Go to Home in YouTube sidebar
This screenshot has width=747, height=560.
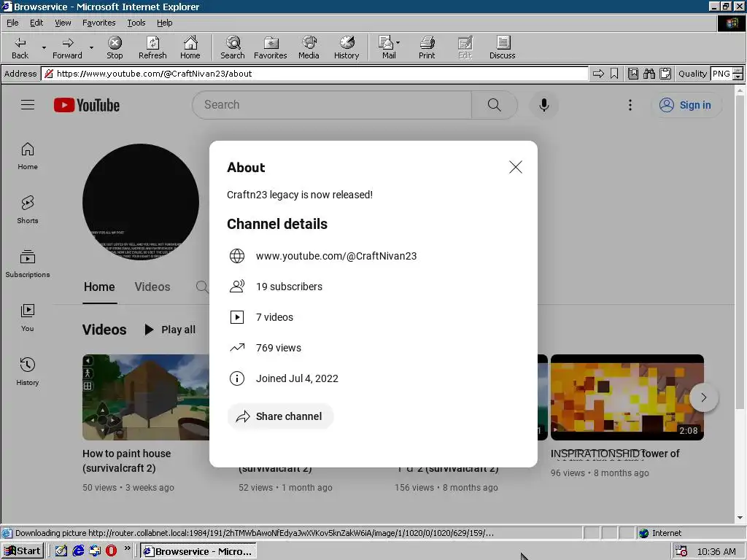point(28,157)
